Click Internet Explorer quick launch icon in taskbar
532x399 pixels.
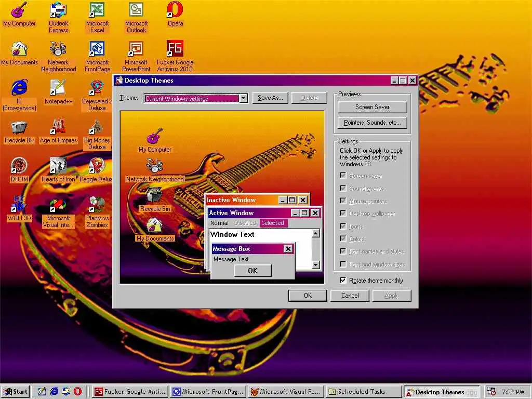(x=54, y=392)
